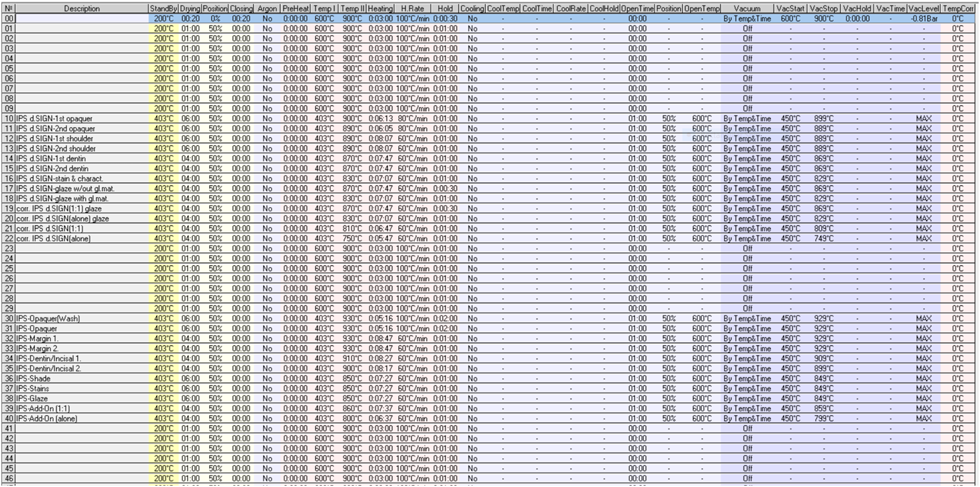Image resolution: width=980 pixels, height=487 pixels.
Task: Click the '910°C' Temp II cell
Action: [352, 358]
